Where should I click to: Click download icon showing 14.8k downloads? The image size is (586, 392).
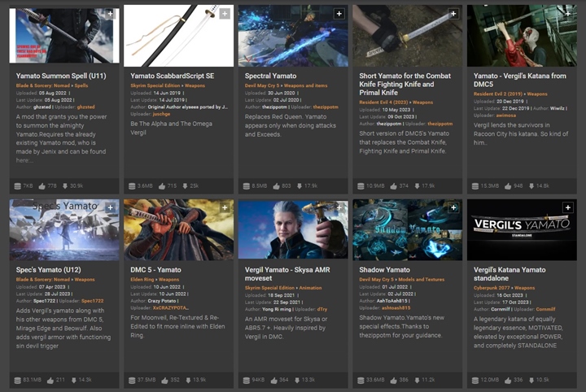[531, 186]
